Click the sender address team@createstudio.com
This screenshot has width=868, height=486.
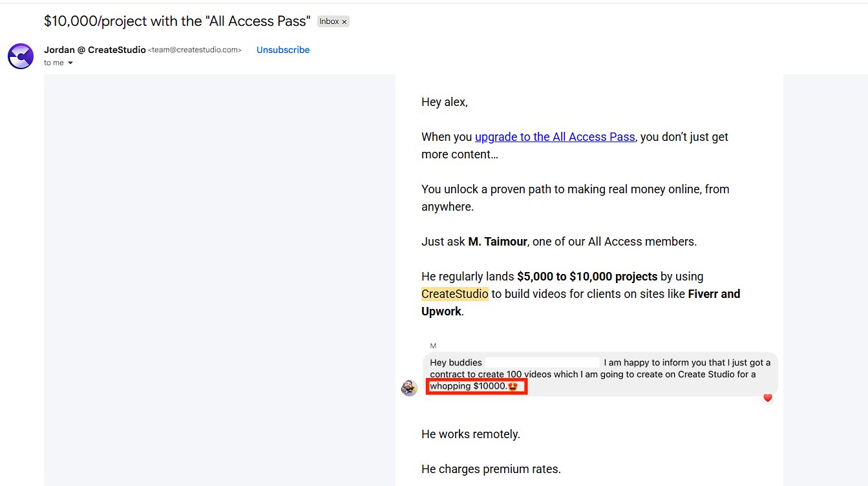195,50
